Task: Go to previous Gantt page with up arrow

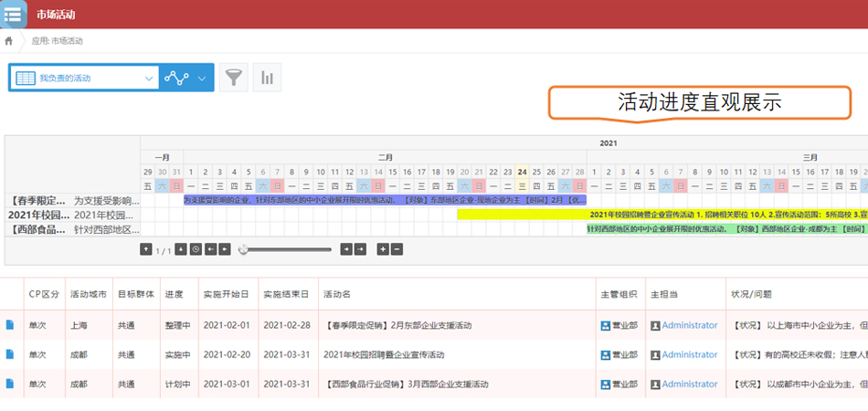Action: click(x=146, y=248)
